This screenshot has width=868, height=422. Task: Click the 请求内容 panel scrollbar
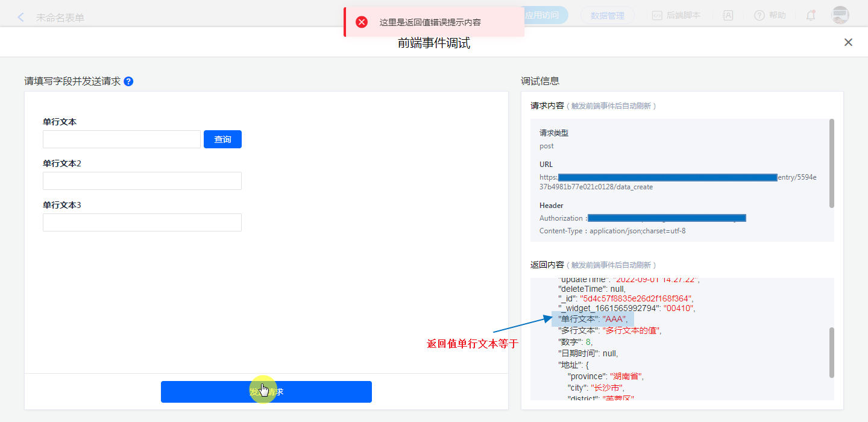point(832,163)
